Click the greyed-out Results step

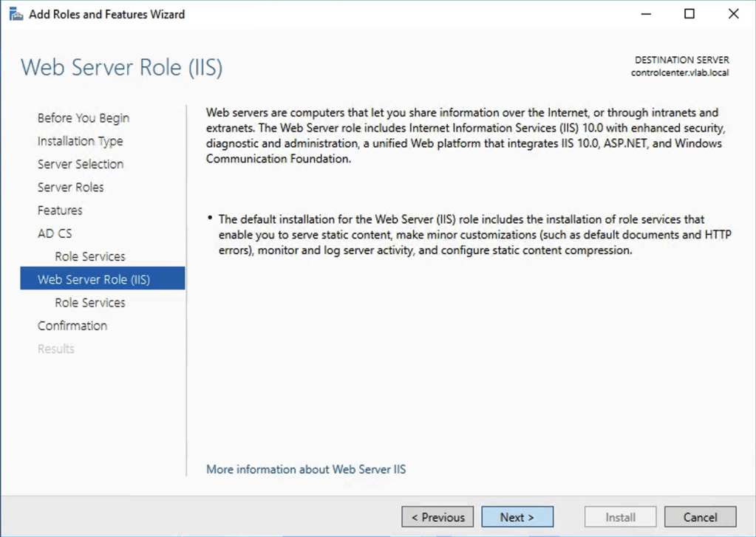[56, 349]
